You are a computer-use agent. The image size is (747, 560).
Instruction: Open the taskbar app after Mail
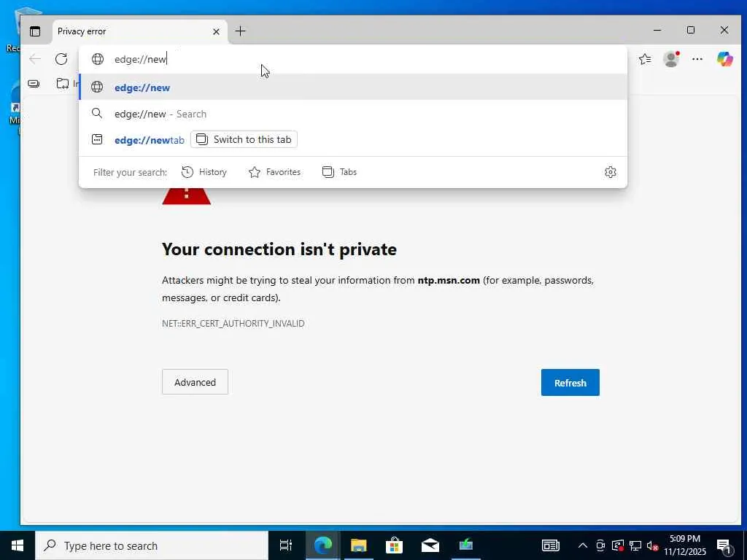pos(466,545)
